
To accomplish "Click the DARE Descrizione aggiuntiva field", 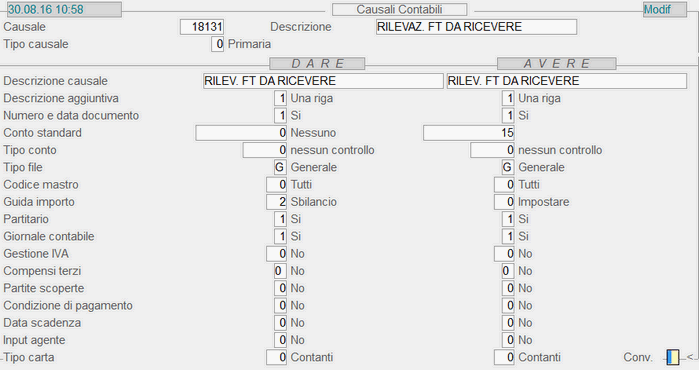I will [280, 99].
